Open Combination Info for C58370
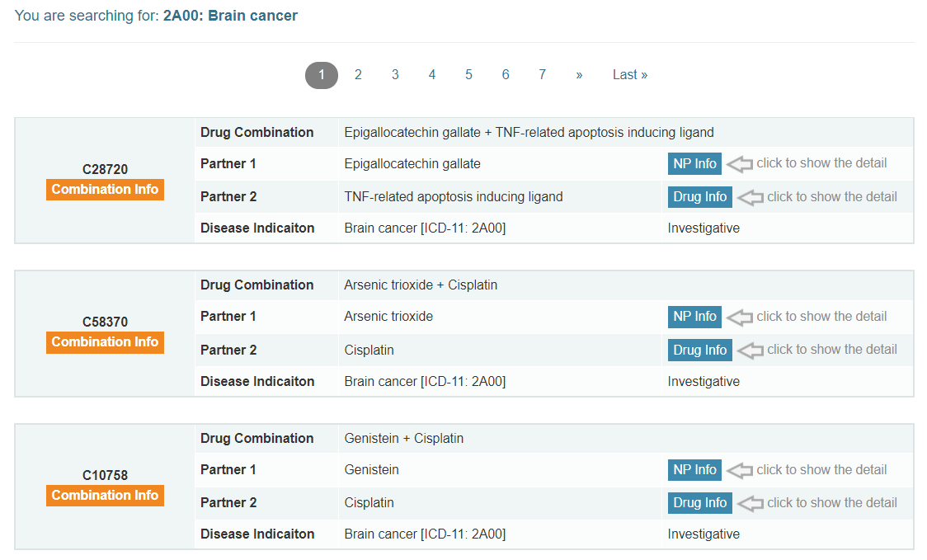The height and width of the screenshot is (560, 927). coord(105,342)
